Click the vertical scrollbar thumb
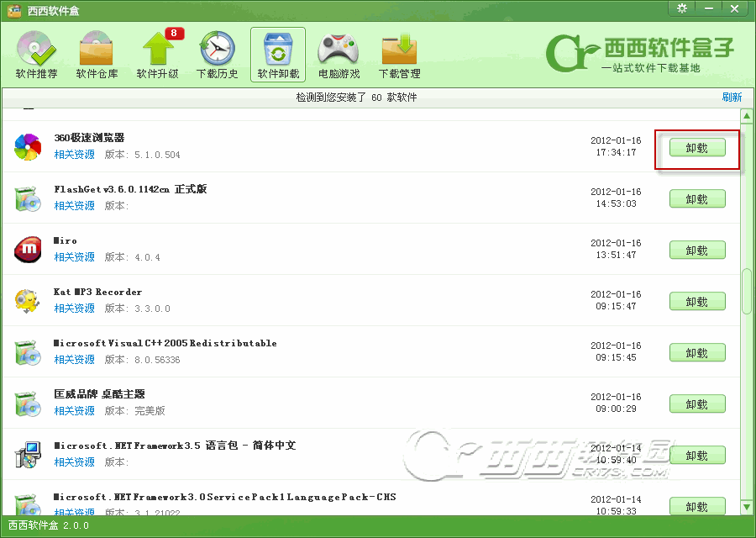This screenshot has height=538, width=756. click(747, 291)
